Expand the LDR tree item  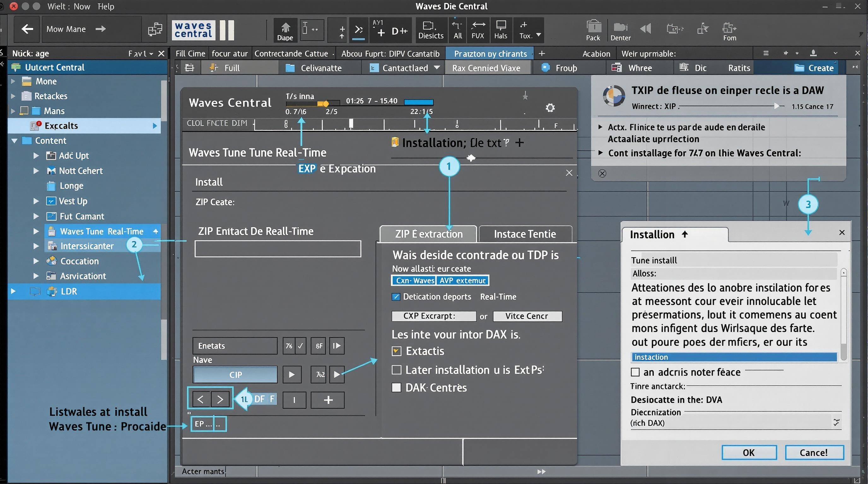coord(13,291)
